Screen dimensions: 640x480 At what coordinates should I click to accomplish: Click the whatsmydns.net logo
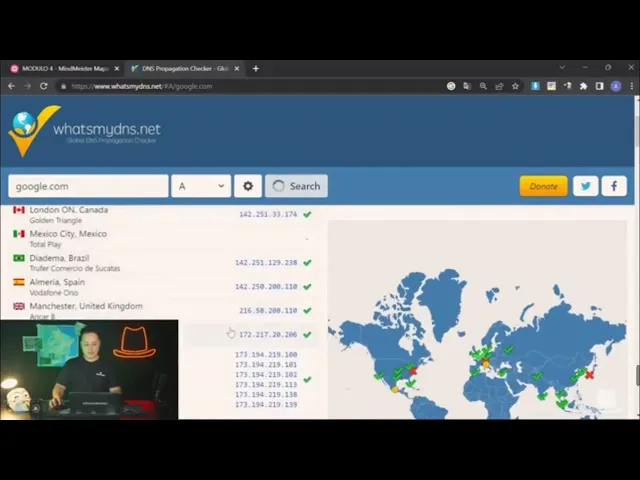[x=84, y=131]
